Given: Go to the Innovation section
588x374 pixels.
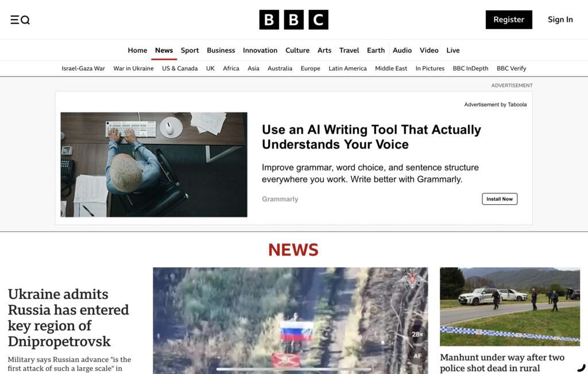Looking at the screenshot, I should (260, 50).
